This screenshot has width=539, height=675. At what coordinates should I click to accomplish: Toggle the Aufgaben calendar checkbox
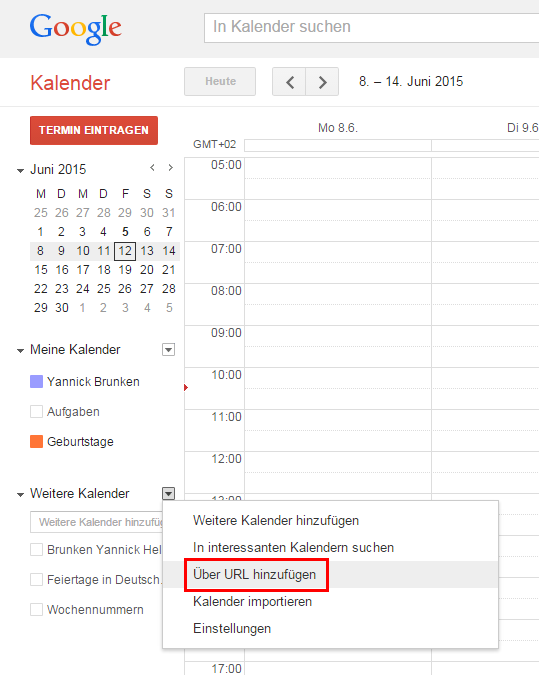pyautogui.click(x=37, y=412)
